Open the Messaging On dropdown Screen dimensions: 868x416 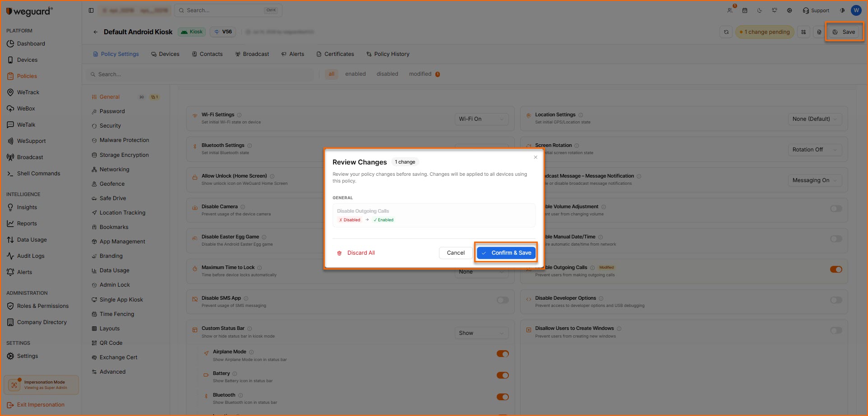pyautogui.click(x=815, y=180)
